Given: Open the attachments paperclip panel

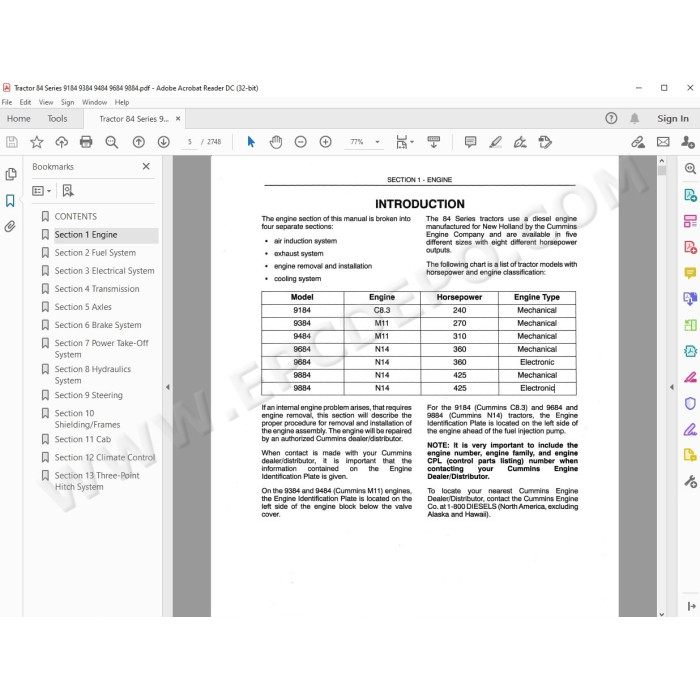Looking at the screenshot, I should [x=10, y=226].
